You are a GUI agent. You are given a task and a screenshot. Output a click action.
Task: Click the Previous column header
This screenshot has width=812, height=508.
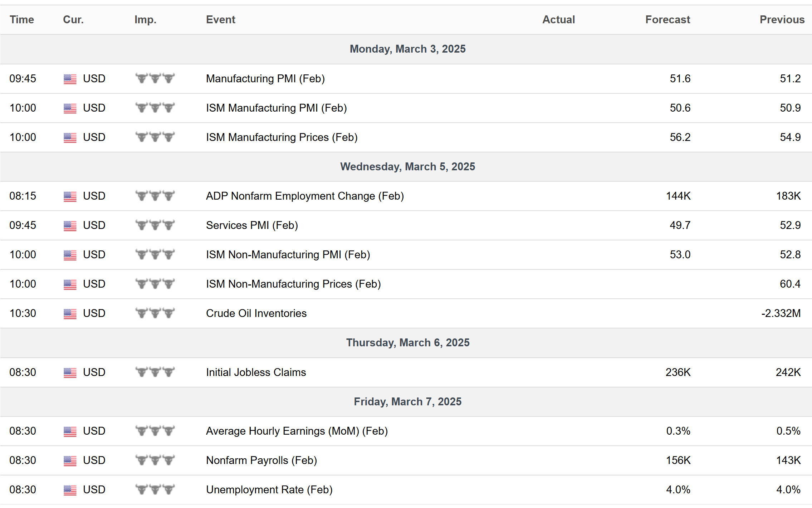coord(782,20)
